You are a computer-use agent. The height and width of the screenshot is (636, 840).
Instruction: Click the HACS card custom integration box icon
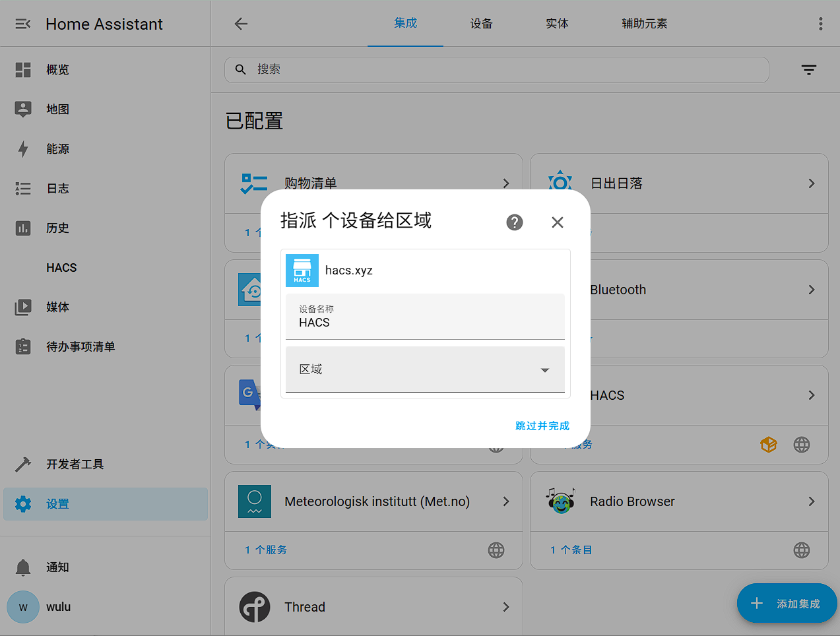[769, 445]
